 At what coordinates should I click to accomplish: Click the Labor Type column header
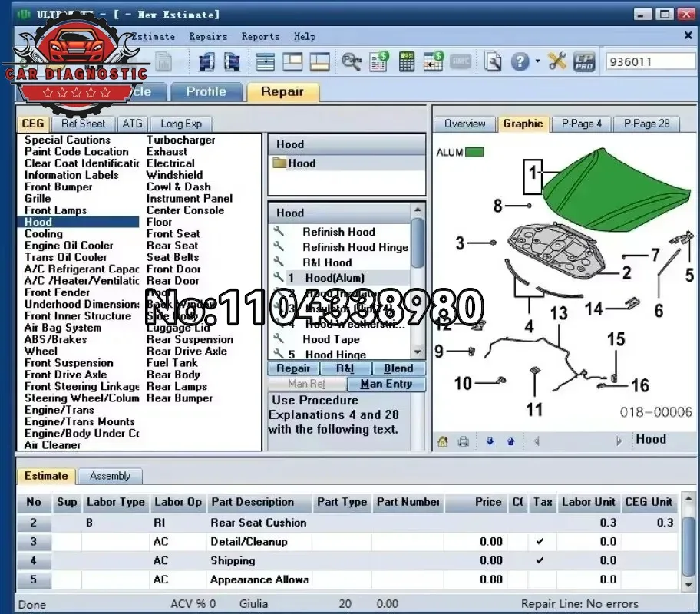[x=116, y=502]
